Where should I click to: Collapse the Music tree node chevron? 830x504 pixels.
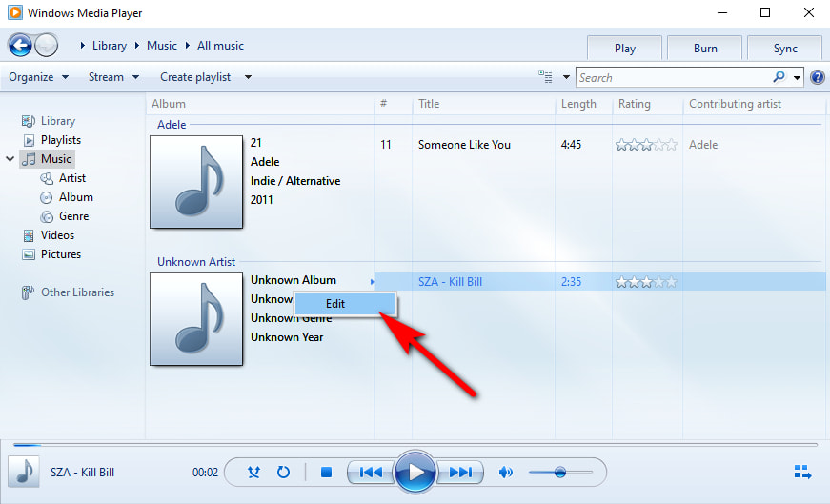tap(10, 159)
